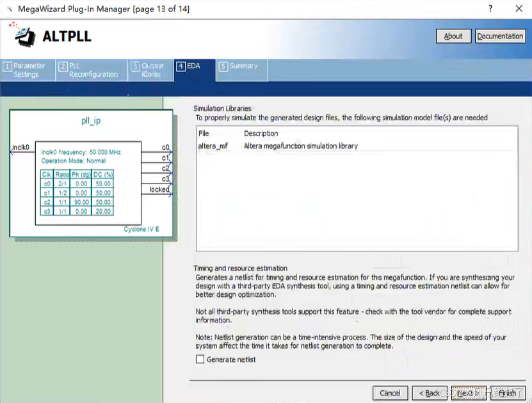Click the Timing and resource estimation heading
This screenshot has width=532, height=403.
coord(240,268)
